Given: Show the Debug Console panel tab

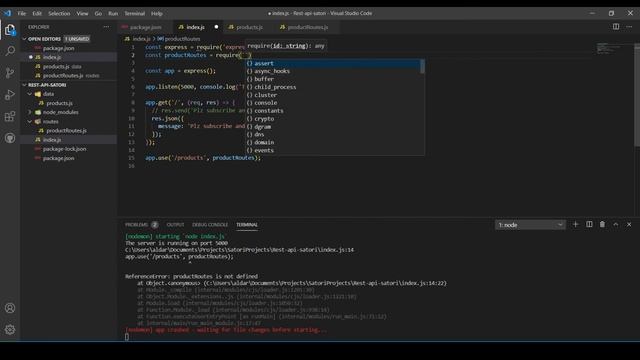Looking at the screenshot, I should click(210, 224).
